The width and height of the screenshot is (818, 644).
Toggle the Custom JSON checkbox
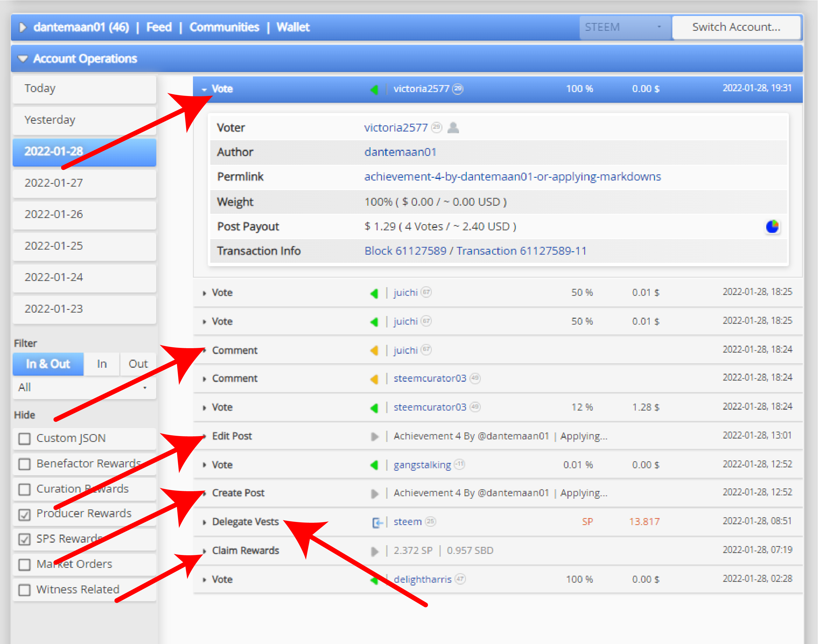25,439
